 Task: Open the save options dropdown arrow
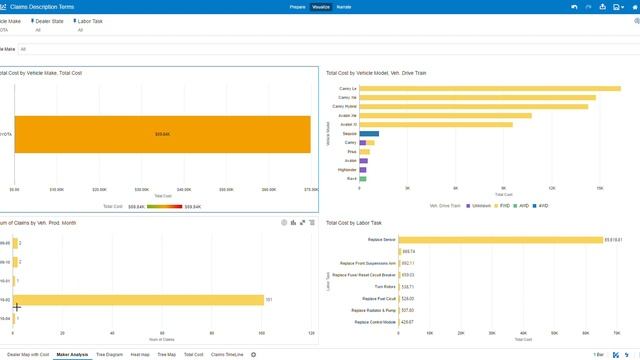(x=622, y=7)
